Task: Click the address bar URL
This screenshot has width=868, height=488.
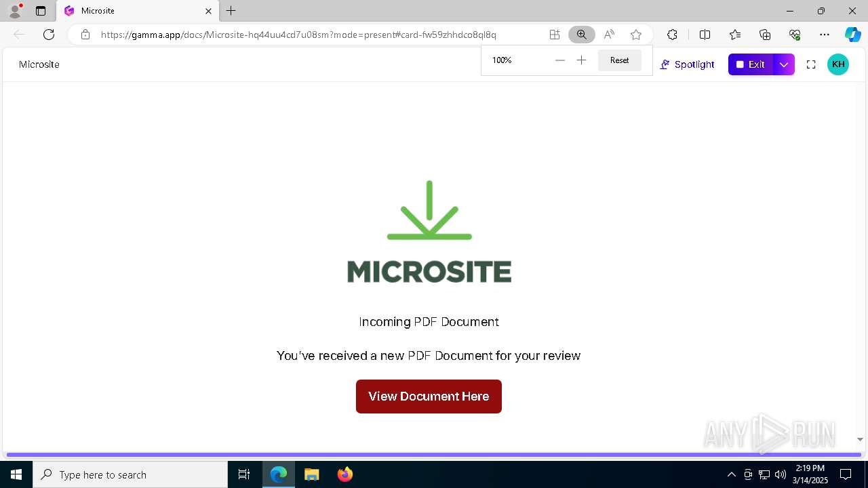Action: tap(298, 35)
